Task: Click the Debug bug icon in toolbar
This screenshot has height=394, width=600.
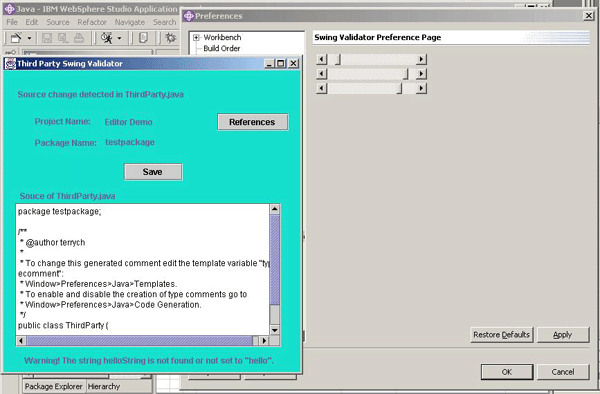Action: [x=170, y=38]
